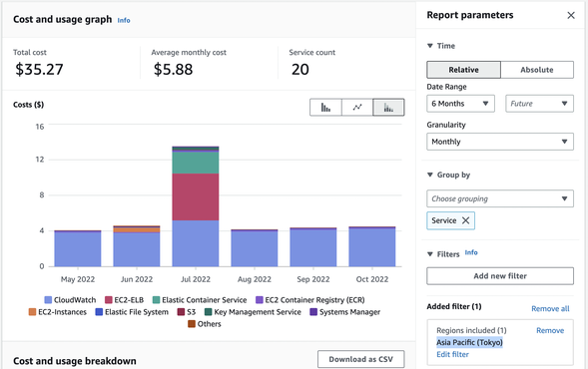This screenshot has height=369, width=588.
Task: Toggle Others legend swatch
Action: point(192,324)
